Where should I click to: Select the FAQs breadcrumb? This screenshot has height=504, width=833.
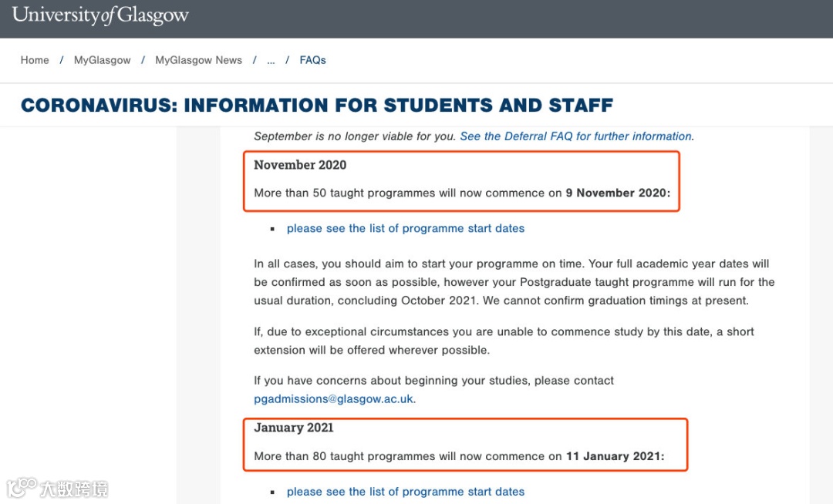click(x=312, y=60)
